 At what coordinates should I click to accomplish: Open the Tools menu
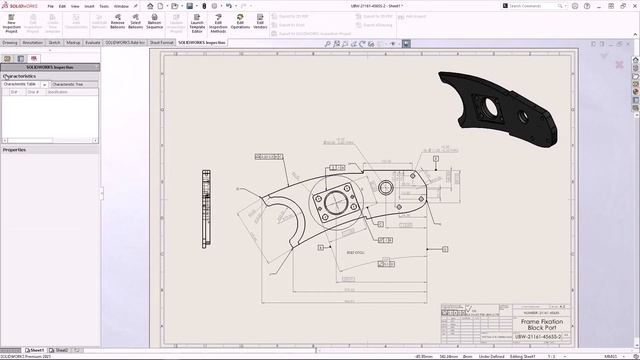[104, 6]
